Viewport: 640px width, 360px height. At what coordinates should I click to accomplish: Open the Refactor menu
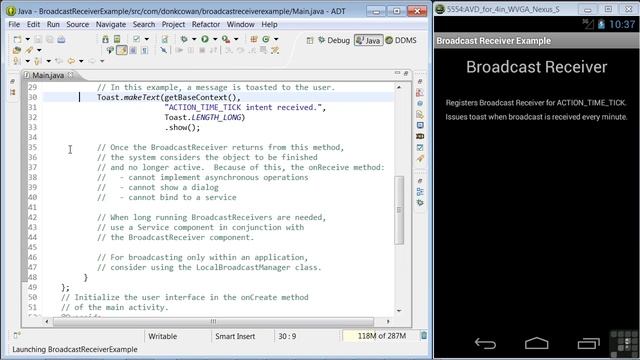pos(206,24)
